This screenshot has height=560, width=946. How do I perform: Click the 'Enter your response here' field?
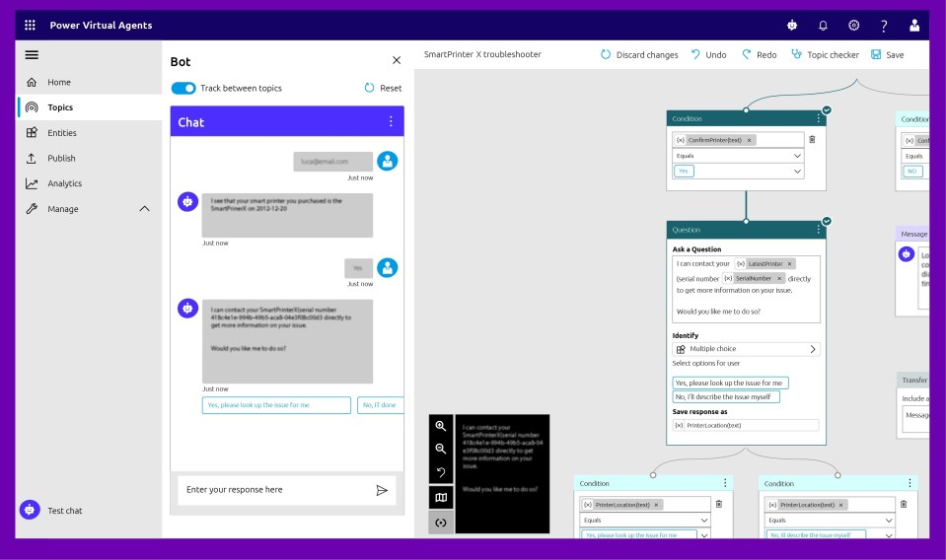(274, 490)
